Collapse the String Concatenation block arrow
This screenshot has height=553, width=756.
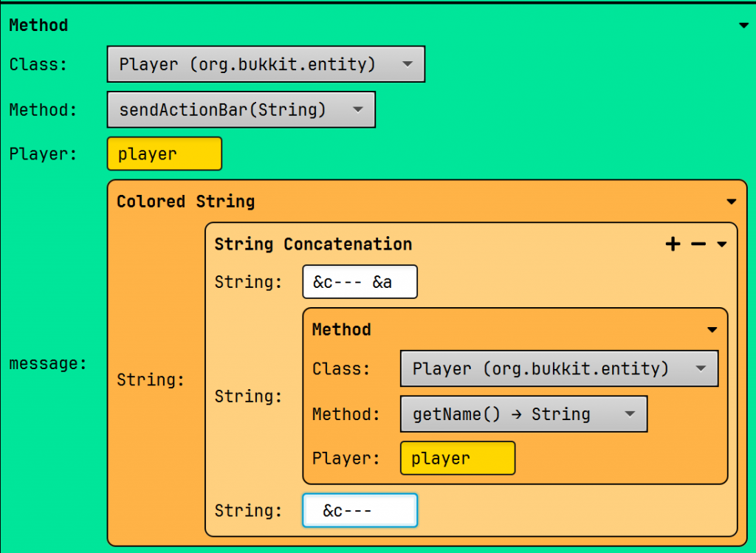(x=722, y=244)
